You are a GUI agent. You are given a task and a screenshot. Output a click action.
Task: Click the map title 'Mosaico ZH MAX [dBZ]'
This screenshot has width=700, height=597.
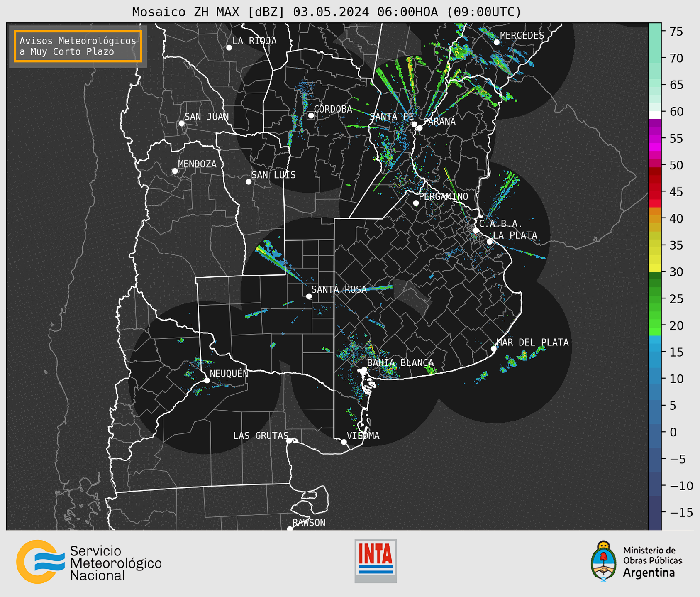click(209, 12)
